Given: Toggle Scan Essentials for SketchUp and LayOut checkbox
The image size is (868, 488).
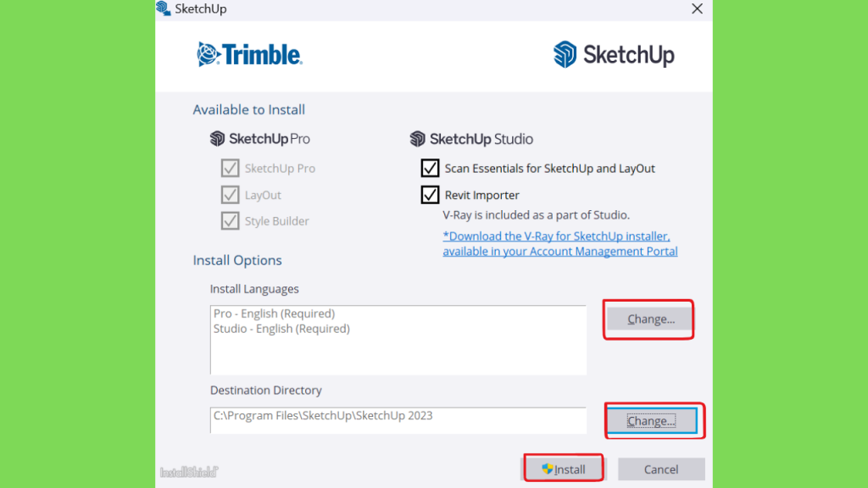Looking at the screenshot, I should coord(430,168).
